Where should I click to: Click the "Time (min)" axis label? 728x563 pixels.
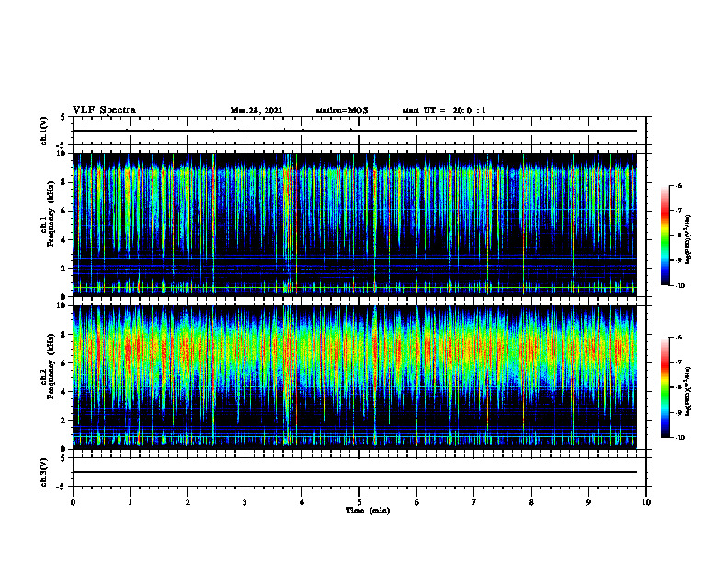tap(368, 511)
